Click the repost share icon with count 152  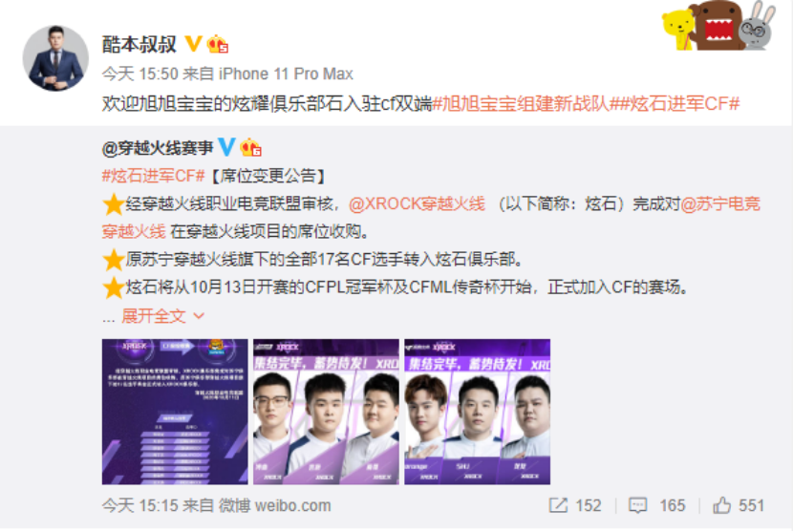click(558, 504)
